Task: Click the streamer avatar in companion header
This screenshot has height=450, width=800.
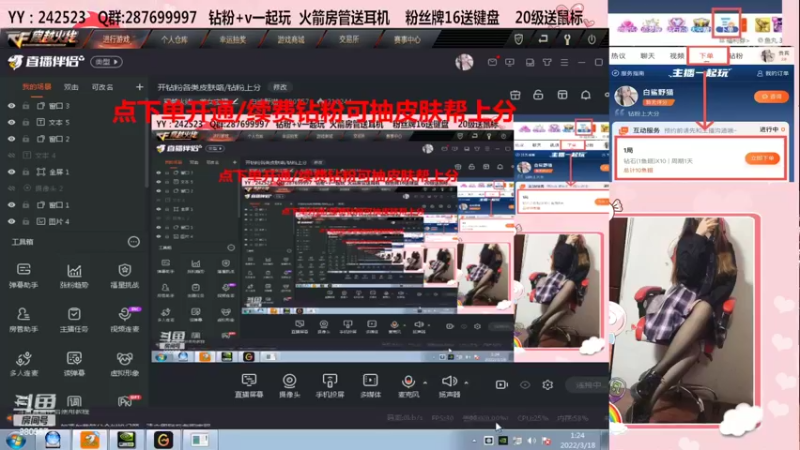Action: pyautogui.click(x=464, y=62)
